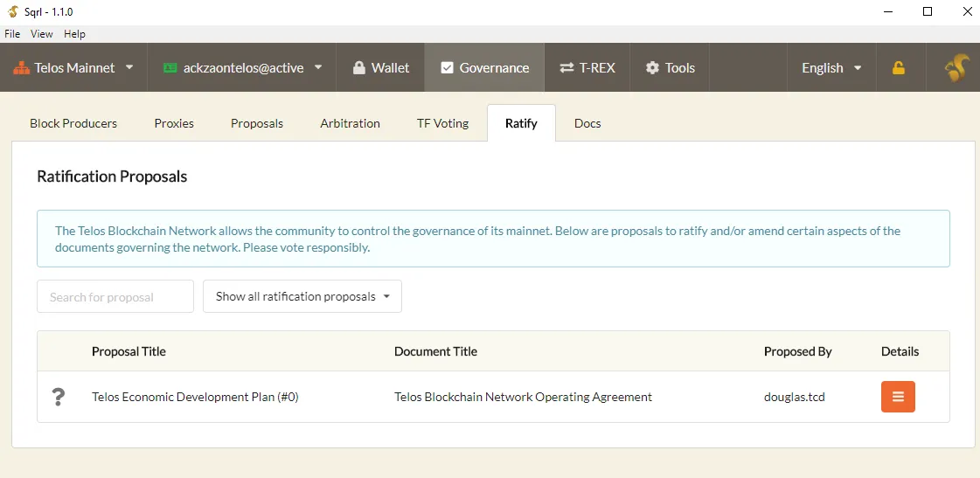
Task: Go to the Wallet section
Action: click(x=380, y=67)
